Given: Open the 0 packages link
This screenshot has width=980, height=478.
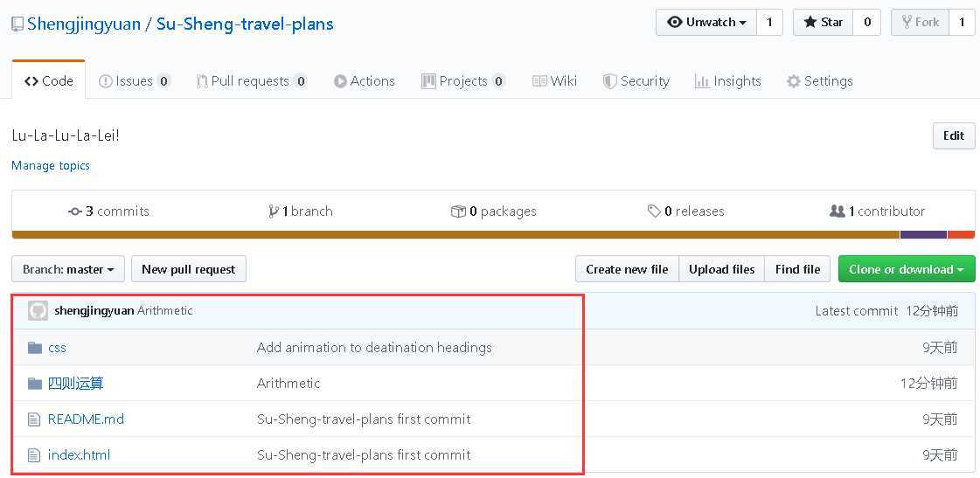Looking at the screenshot, I should pyautogui.click(x=493, y=211).
